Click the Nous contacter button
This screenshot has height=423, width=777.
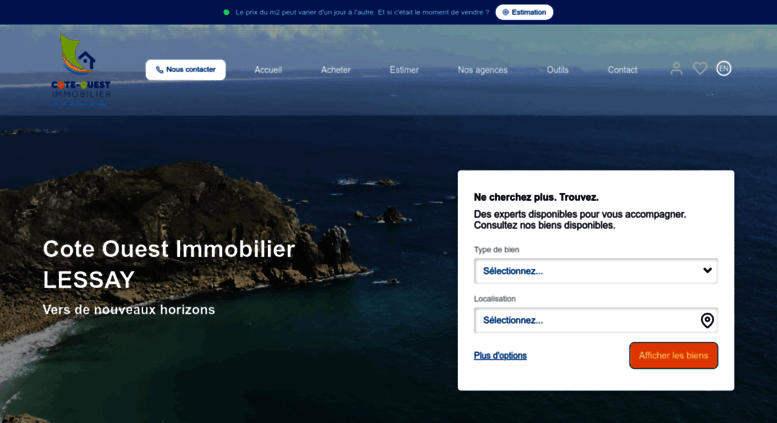pos(185,70)
